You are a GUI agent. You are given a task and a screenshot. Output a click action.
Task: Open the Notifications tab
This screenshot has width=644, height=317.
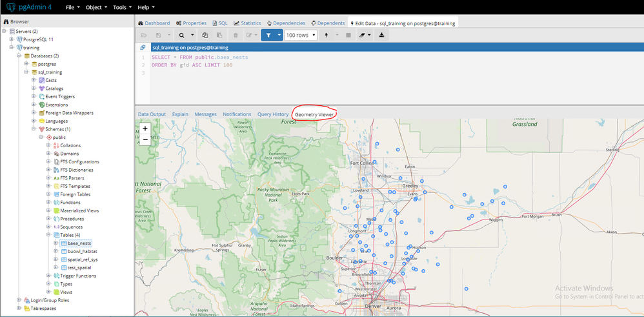tap(237, 114)
